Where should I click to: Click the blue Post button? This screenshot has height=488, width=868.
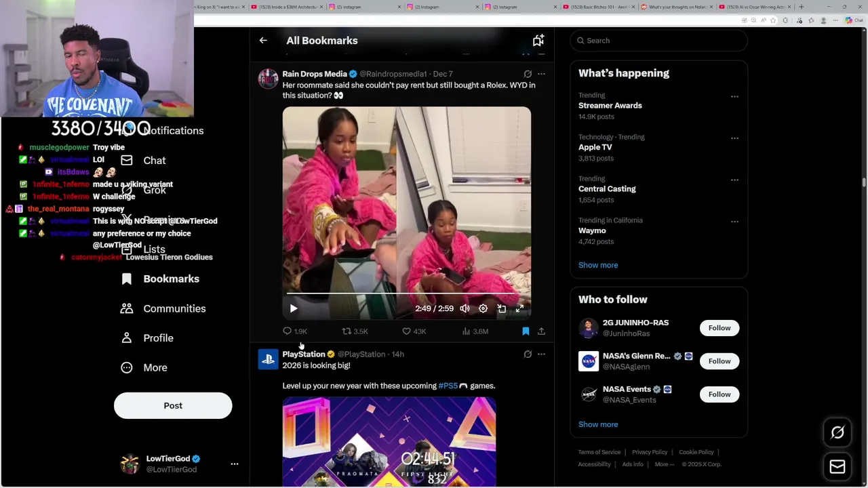click(x=173, y=406)
